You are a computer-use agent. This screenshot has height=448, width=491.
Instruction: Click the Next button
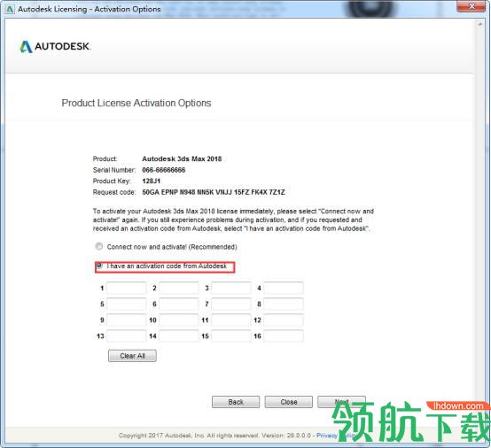(x=341, y=402)
